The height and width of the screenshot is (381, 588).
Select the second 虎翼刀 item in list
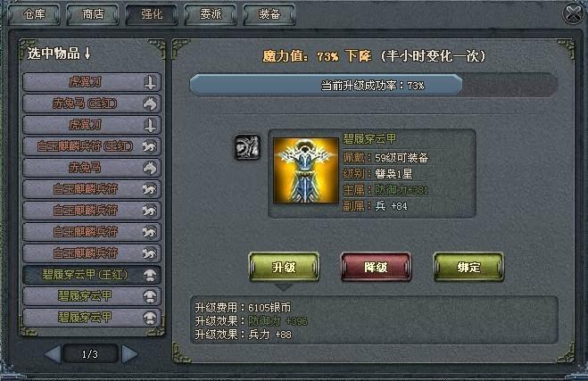(x=92, y=125)
